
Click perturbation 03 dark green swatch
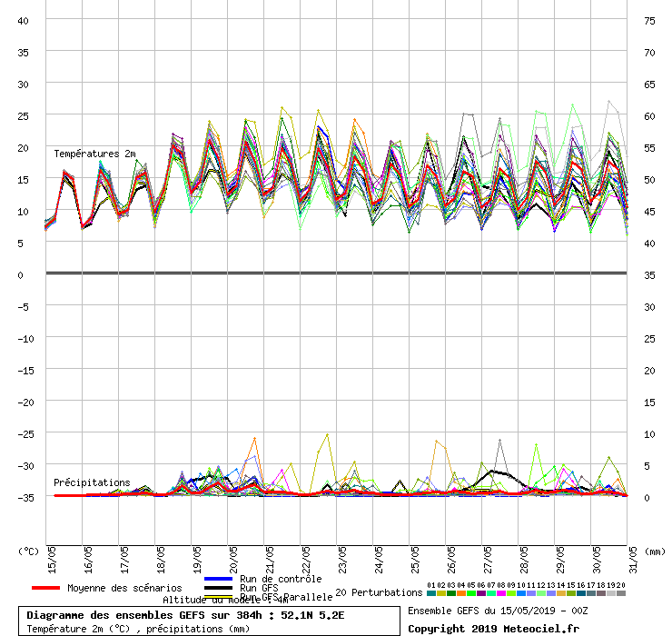(451, 593)
